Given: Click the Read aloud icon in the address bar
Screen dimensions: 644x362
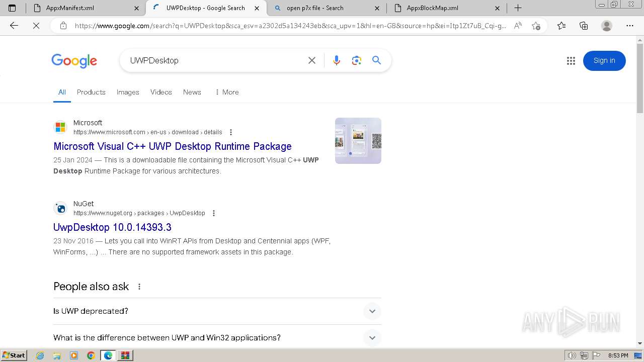Looking at the screenshot, I should (x=518, y=26).
